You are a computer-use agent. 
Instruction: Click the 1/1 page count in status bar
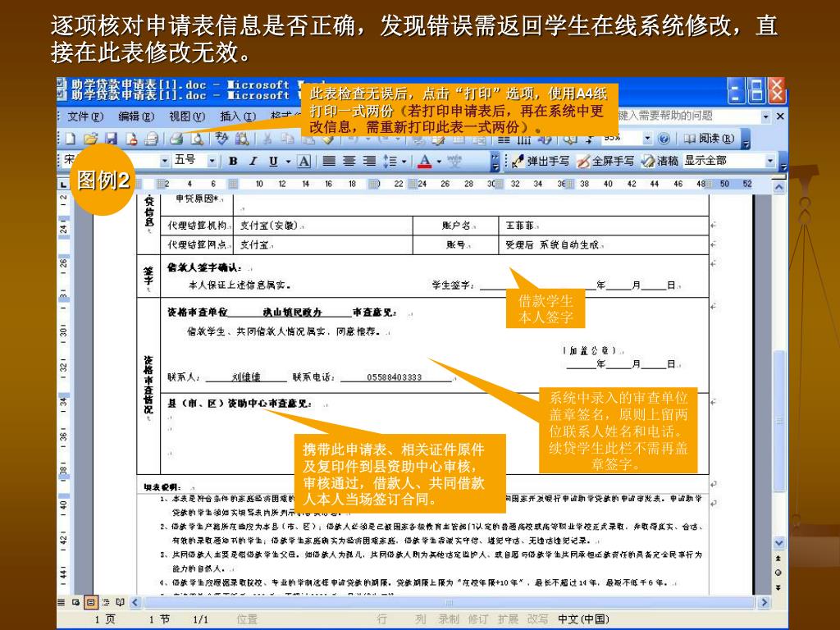[201, 619]
